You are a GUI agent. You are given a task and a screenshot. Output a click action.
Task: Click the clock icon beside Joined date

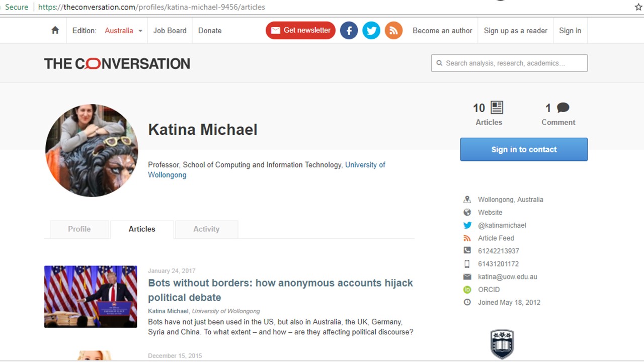(x=467, y=302)
